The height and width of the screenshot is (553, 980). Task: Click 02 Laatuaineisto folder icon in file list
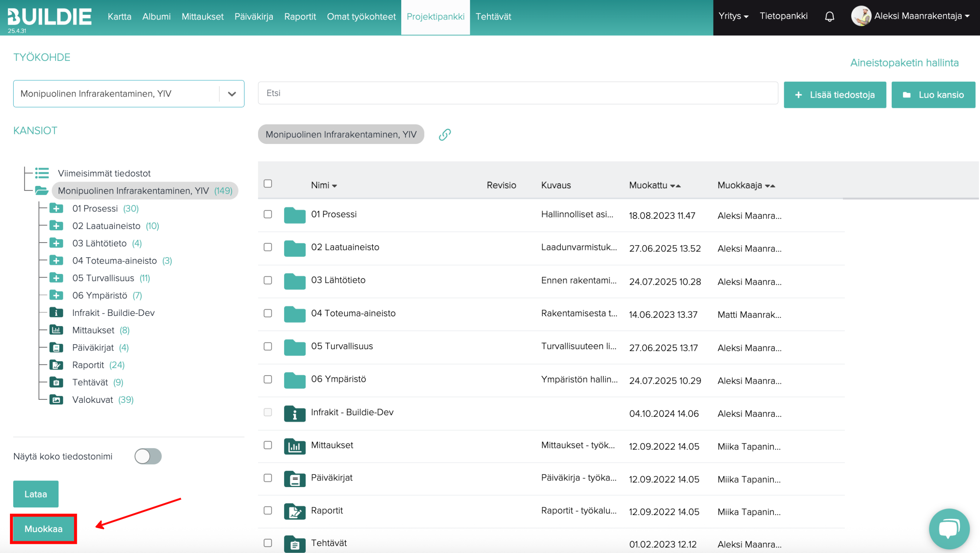point(295,248)
